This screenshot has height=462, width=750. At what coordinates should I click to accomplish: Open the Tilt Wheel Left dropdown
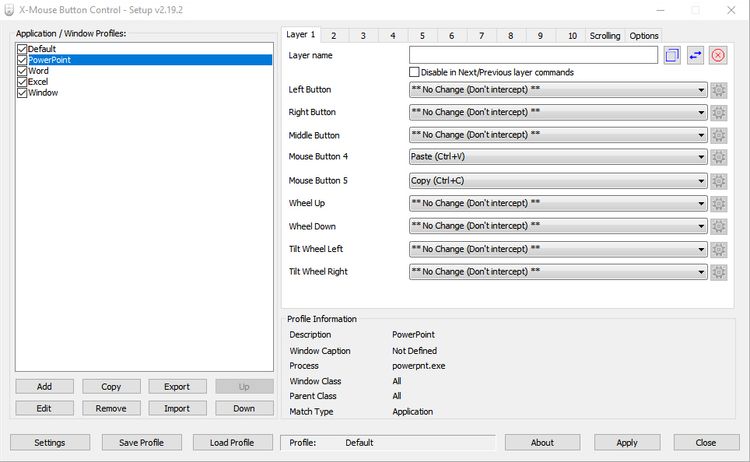pos(558,249)
